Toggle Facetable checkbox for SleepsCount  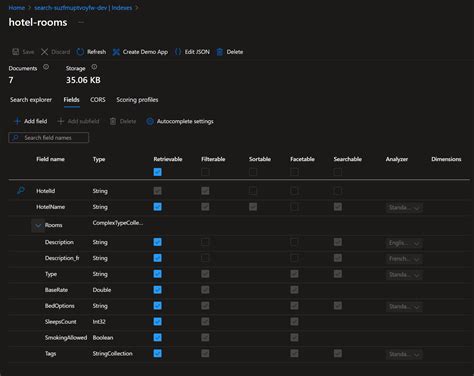pos(294,321)
